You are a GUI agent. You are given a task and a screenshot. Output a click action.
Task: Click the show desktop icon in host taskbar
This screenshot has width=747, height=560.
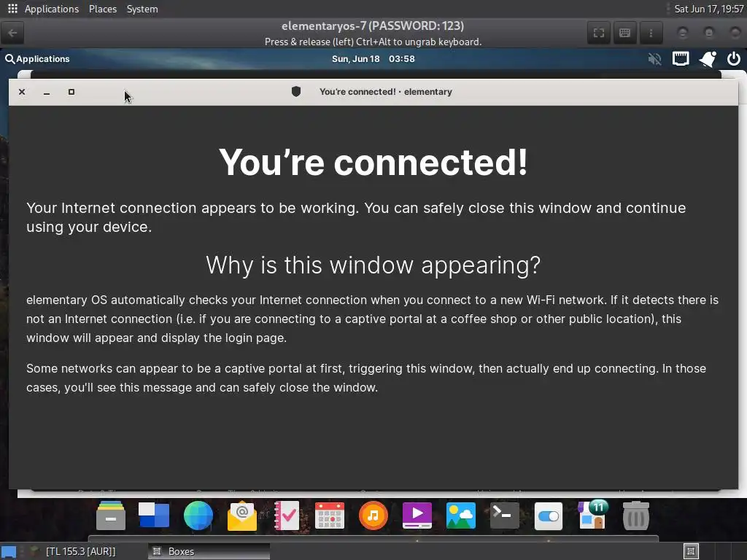[x=9, y=552]
